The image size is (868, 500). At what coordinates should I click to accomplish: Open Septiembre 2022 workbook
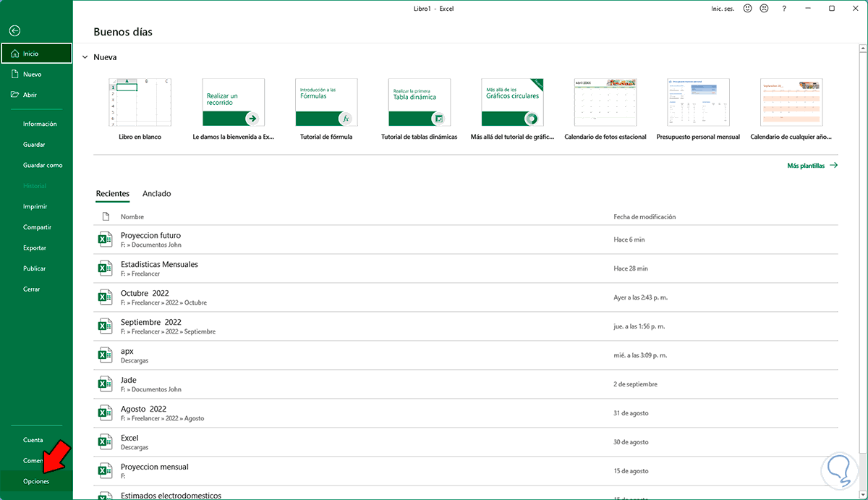[466, 326]
